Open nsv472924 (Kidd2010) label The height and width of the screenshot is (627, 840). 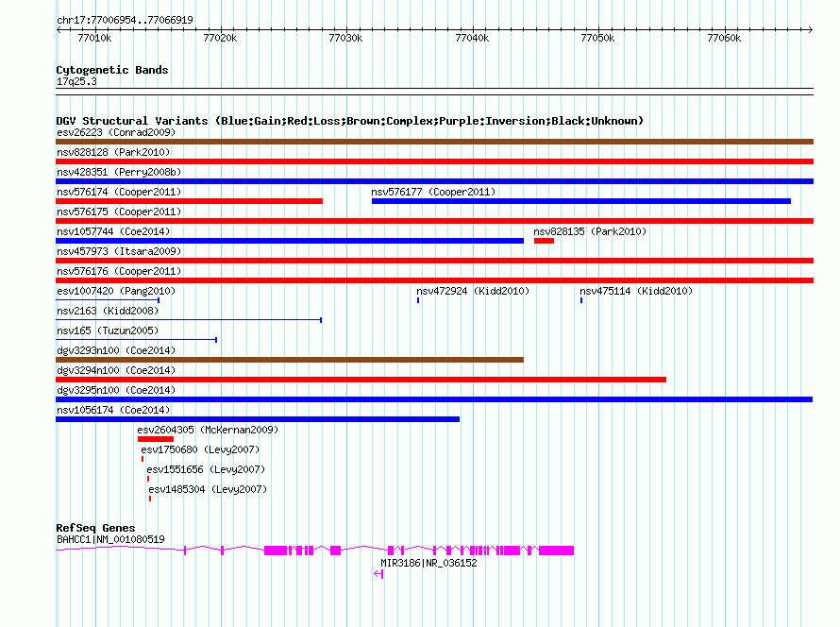point(473,291)
